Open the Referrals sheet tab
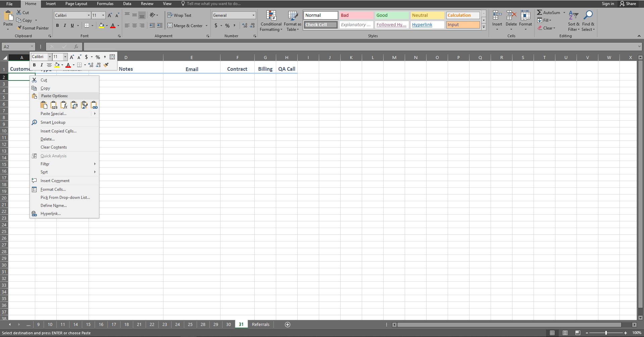This screenshot has width=644, height=337. point(260,324)
